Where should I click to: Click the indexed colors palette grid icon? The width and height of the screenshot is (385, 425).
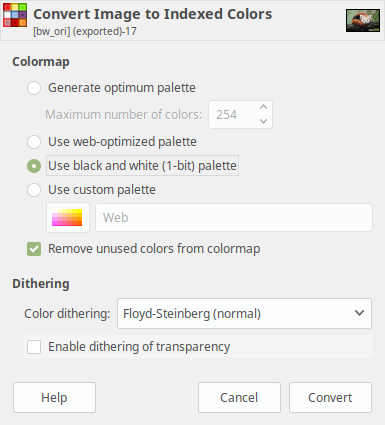[15, 15]
